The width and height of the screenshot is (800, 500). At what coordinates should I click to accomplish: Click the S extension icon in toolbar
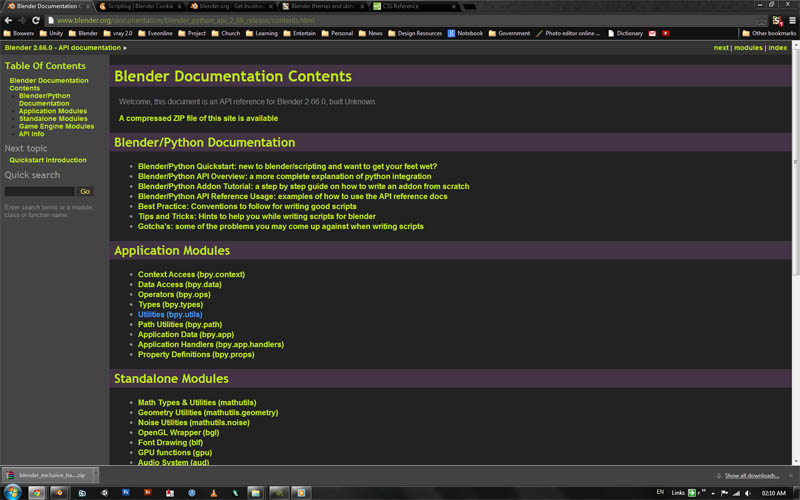click(777, 20)
